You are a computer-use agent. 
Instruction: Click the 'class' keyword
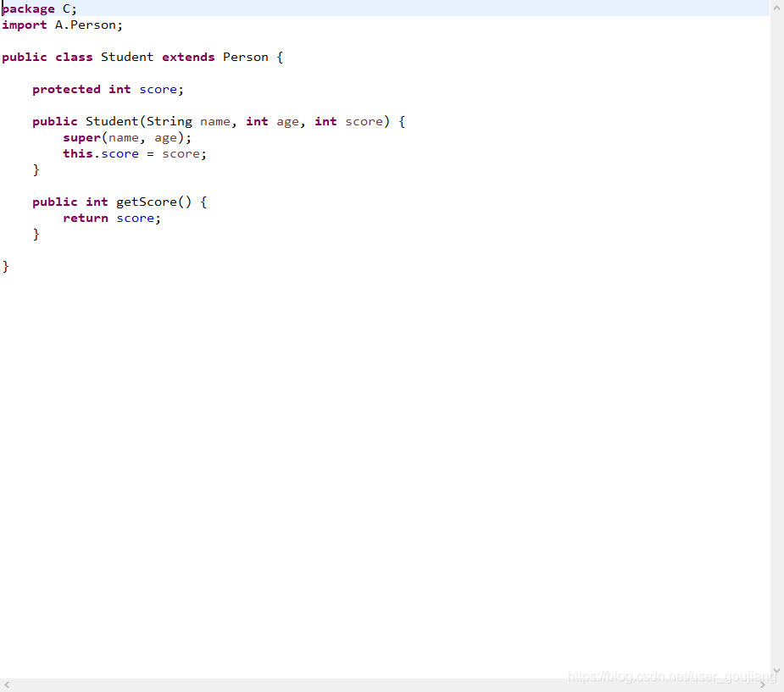click(74, 57)
